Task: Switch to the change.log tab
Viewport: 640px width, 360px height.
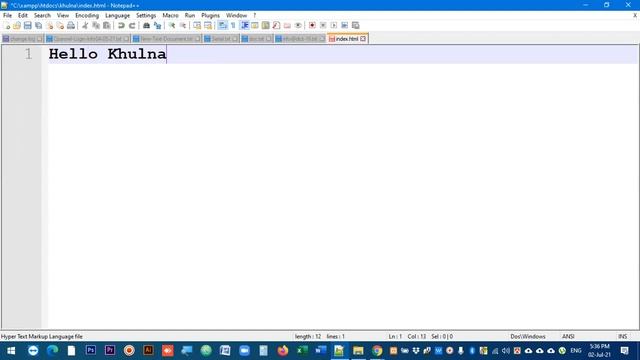Action: pyautogui.click(x=22, y=39)
